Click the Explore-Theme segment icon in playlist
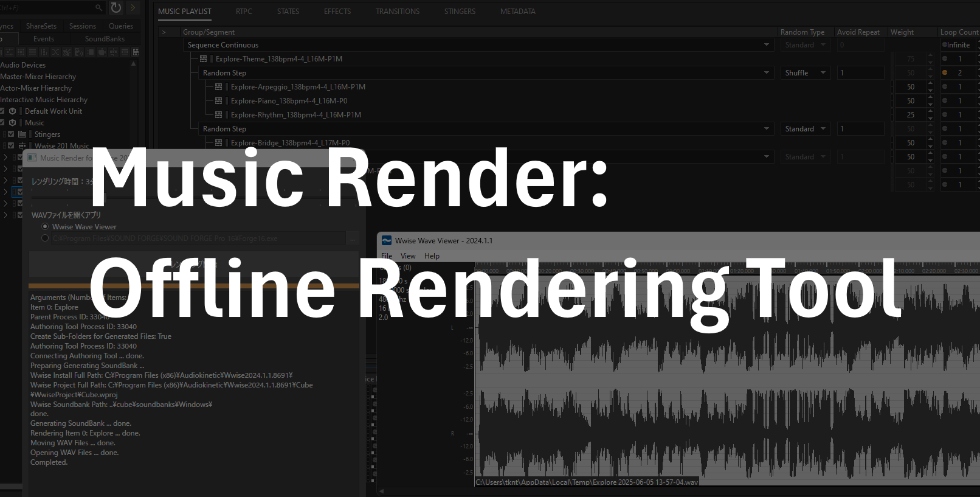Image resolution: width=980 pixels, height=497 pixels. coord(203,59)
